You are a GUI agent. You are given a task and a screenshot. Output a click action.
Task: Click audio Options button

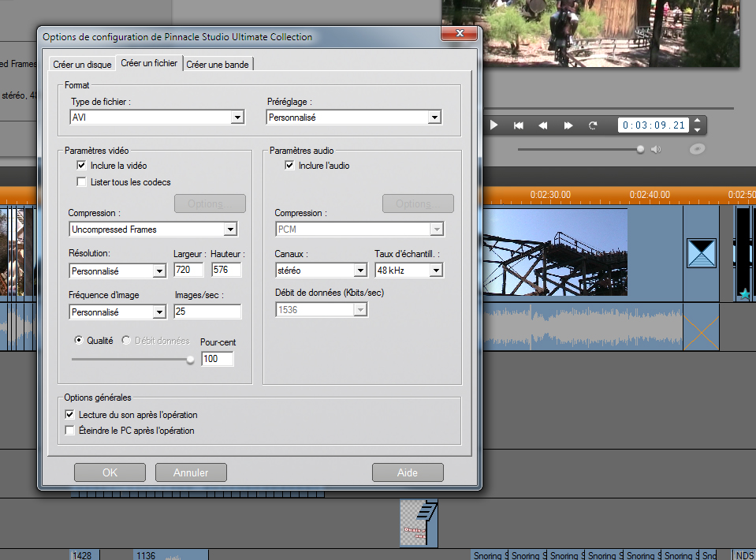click(418, 203)
